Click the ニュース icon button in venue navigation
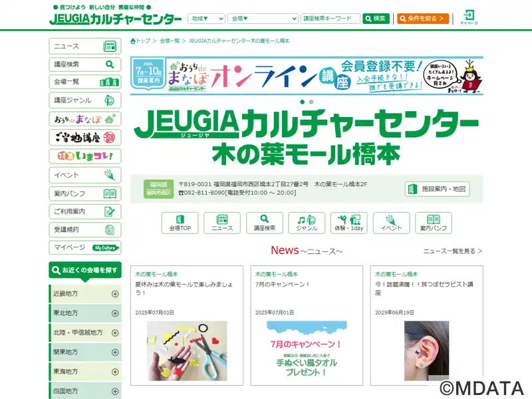 (222, 223)
